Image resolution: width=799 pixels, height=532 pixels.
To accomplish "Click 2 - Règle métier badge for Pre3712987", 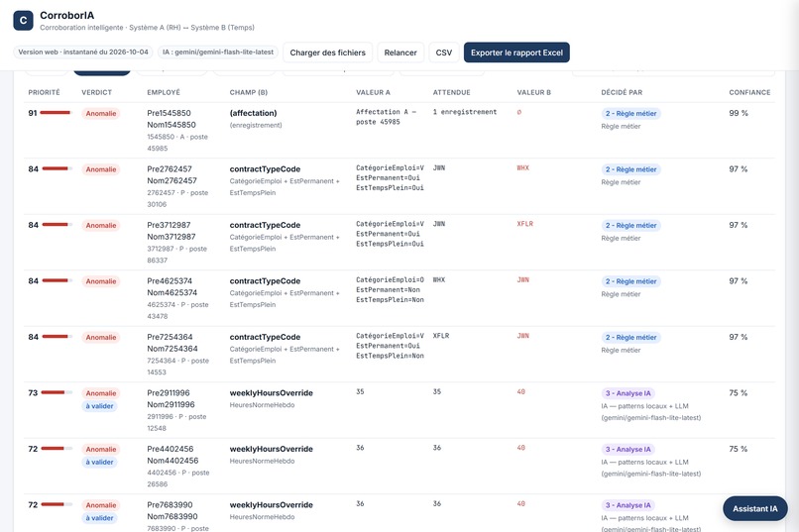I will 630,225.
